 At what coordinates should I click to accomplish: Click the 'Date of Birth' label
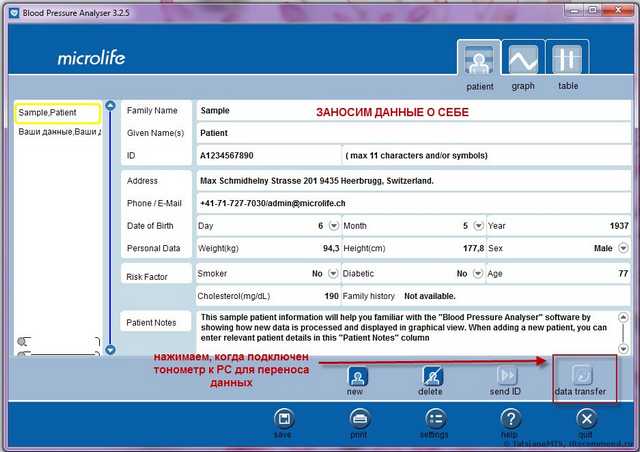point(150,226)
